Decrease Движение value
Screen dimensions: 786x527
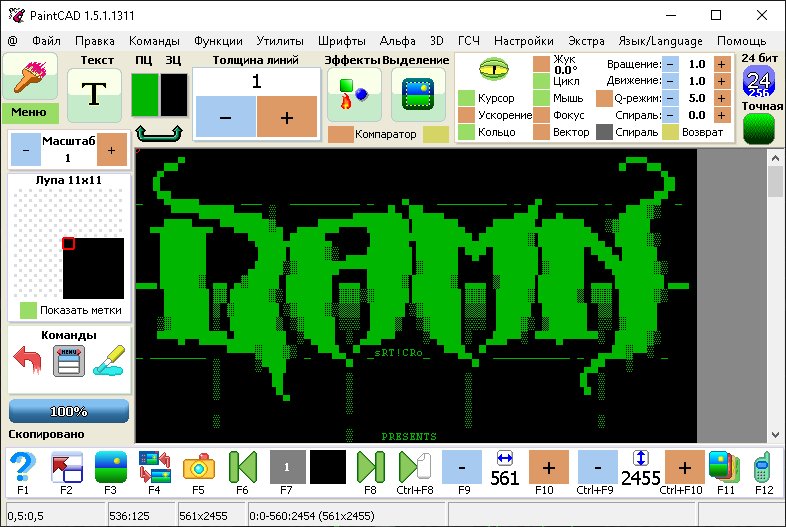pyautogui.click(x=670, y=81)
